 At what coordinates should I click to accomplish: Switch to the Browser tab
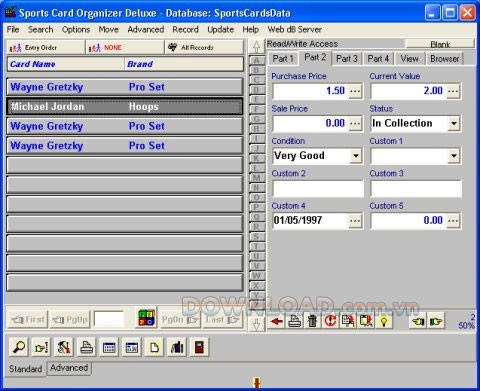[x=445, y=59]
